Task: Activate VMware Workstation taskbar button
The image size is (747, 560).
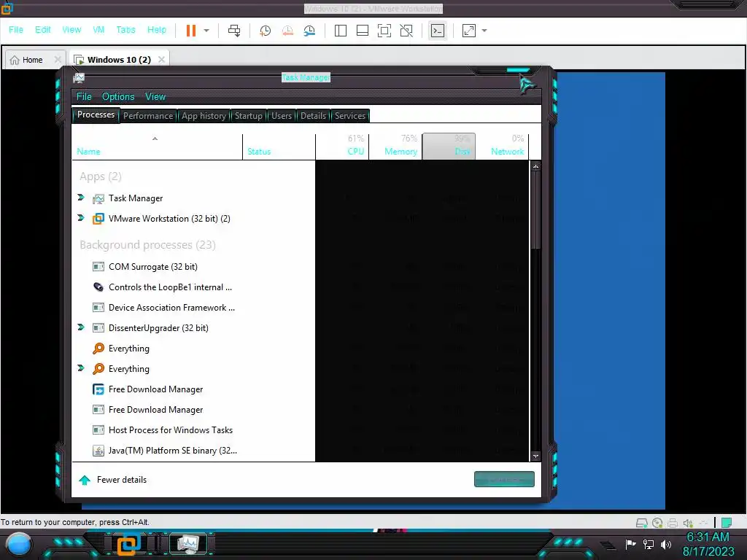Action: click(x=130, y=544)
